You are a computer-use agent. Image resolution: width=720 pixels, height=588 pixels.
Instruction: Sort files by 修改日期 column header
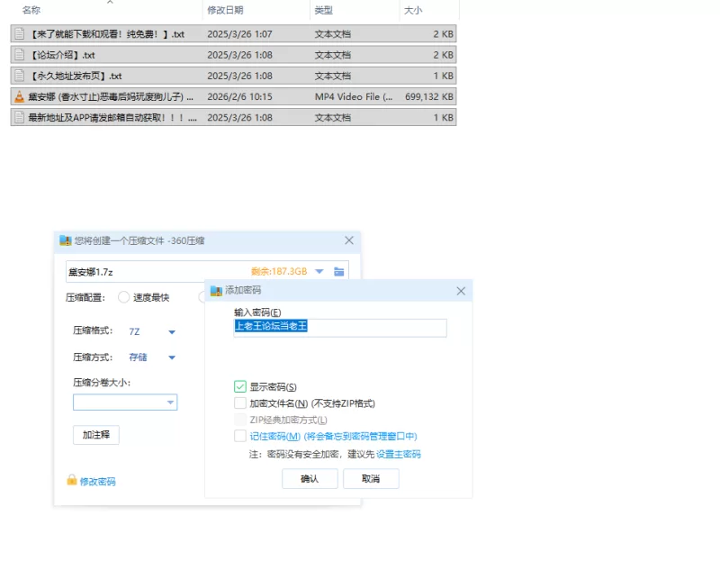225,10
